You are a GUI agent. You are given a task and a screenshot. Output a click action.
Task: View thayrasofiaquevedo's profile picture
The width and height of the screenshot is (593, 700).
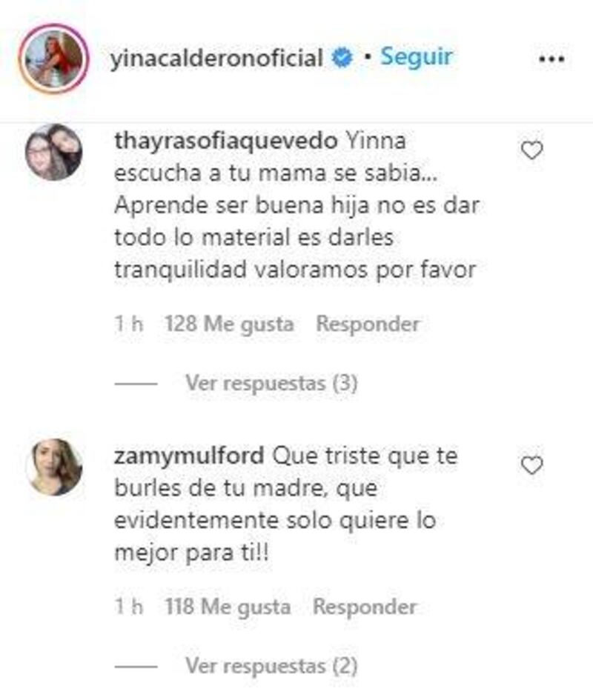pyautogui.click(x=53, y=152)
